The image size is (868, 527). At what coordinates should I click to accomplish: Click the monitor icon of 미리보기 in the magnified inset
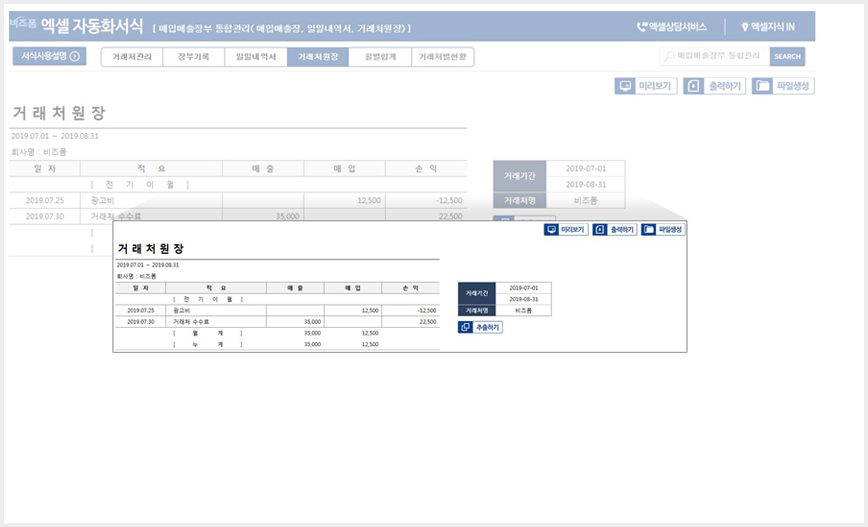pos(551,229)
